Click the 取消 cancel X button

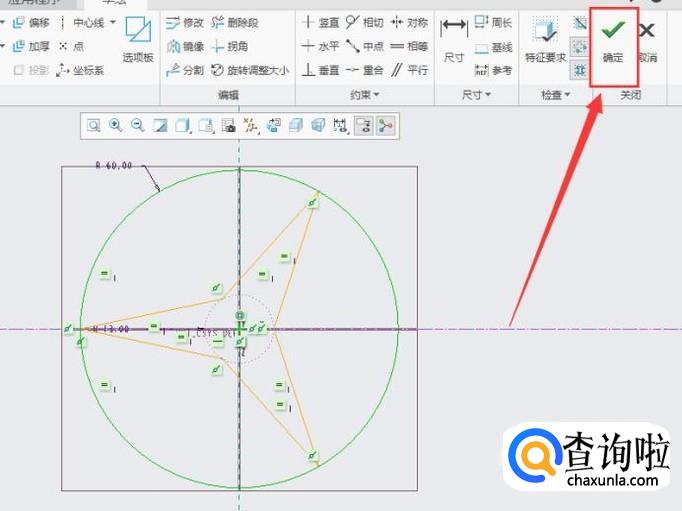point(647,40)
